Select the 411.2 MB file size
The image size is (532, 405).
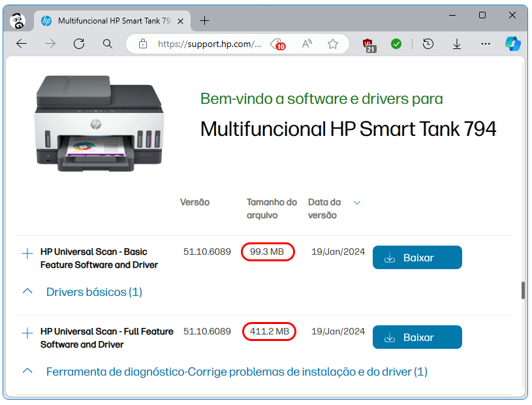(270, 331)
